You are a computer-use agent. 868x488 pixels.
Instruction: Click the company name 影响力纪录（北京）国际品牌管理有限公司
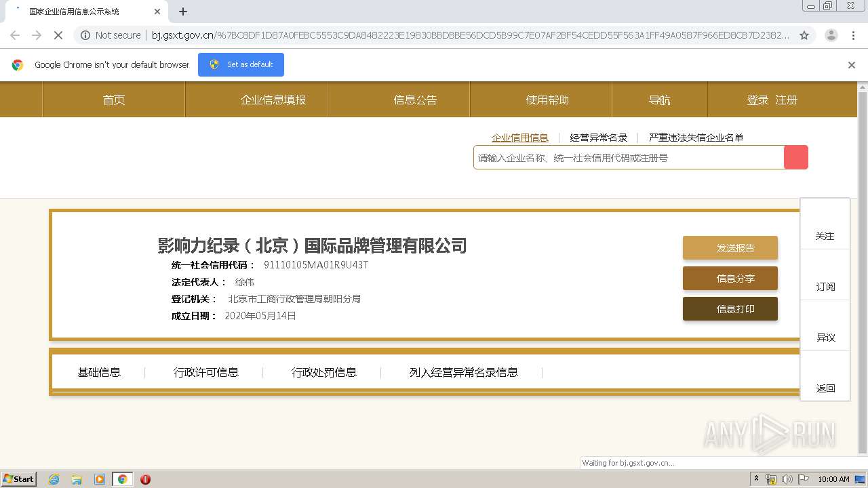click(x=313, y=245)
